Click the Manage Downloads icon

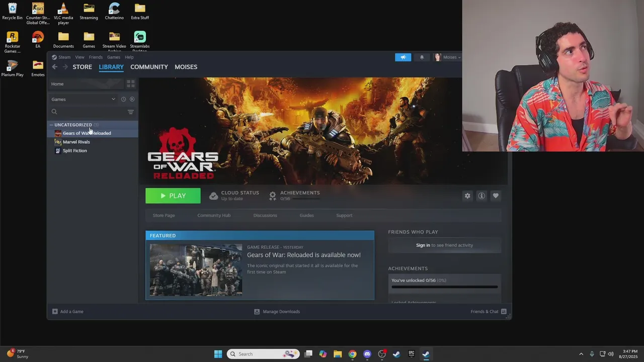[257, 312]
